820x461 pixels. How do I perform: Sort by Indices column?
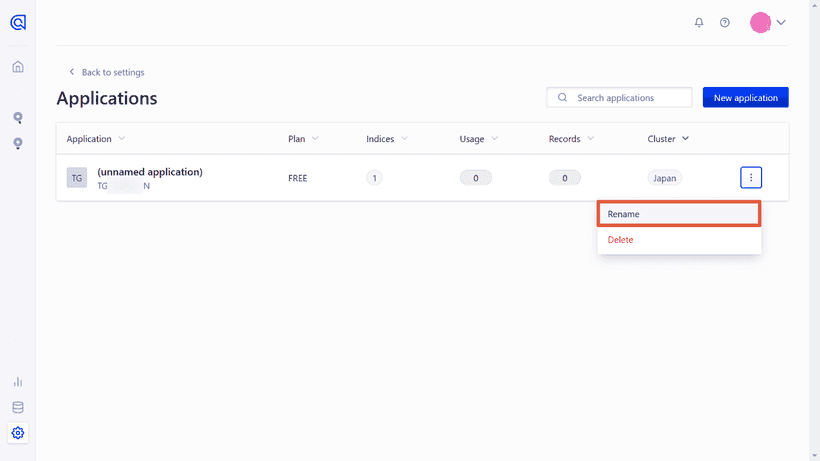click(x=387, y=139)
